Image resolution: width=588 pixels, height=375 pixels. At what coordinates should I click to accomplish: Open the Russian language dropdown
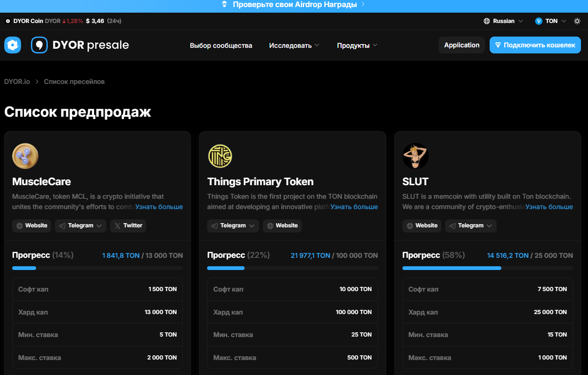tap(503, 21)
